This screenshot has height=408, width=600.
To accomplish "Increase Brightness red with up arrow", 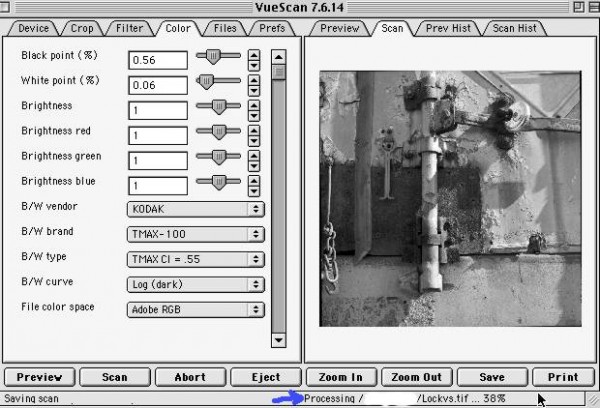I will [254, 131].
